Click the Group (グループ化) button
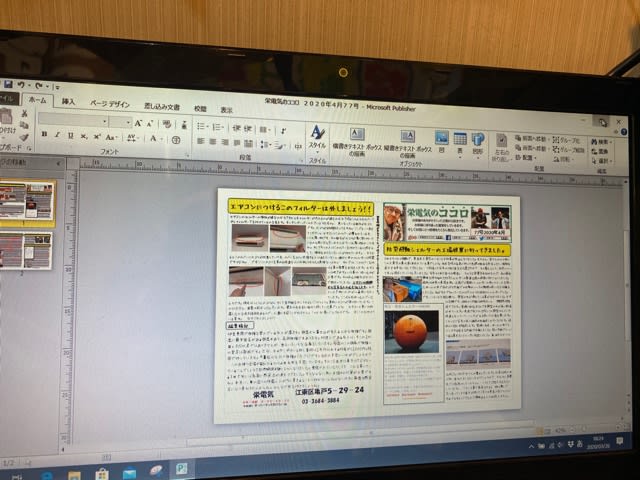 [x=566, y=140]
